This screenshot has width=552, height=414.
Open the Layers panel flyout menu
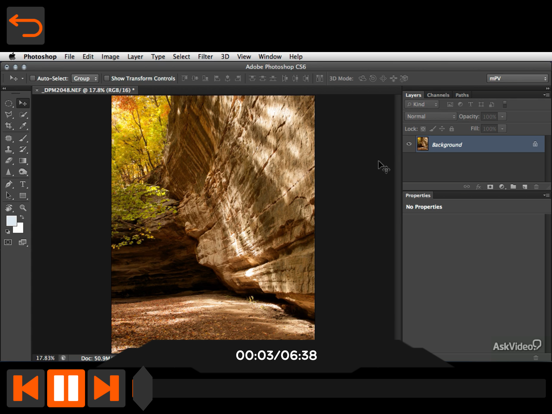(x=545, y=95)
